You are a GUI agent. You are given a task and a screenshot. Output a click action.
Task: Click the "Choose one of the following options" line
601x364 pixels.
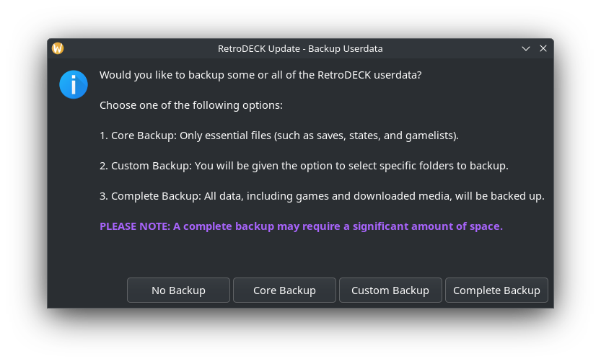point(191,105)
